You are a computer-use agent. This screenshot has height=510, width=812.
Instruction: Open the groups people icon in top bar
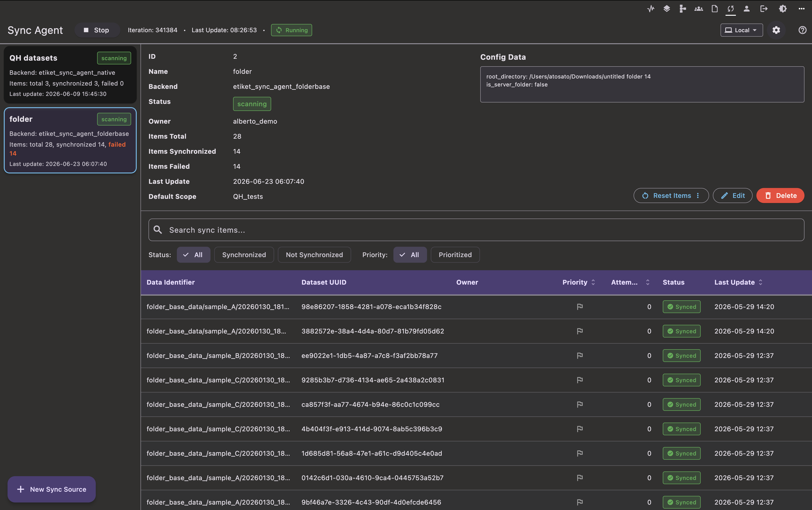(699, 9)
